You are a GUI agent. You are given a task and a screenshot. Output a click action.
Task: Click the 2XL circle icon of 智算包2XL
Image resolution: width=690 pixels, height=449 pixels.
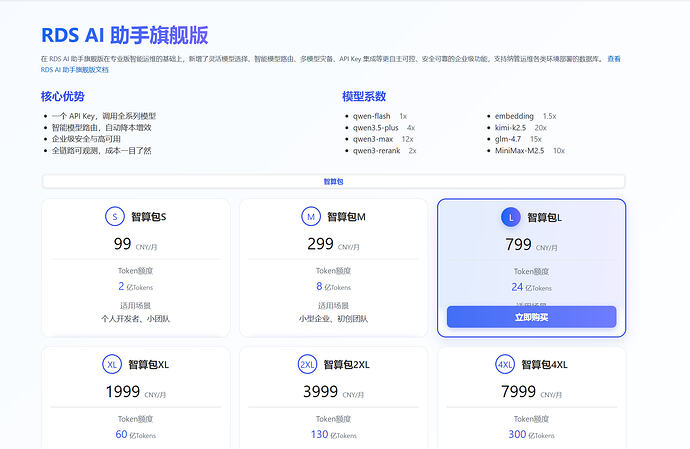click(307, 364)
